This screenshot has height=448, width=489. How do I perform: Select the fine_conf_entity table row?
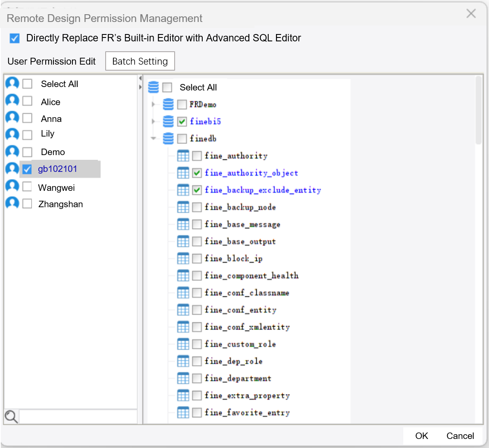pos(241,310)
